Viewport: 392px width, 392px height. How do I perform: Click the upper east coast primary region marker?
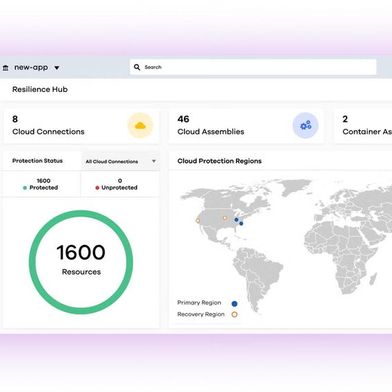pos(236,219)
